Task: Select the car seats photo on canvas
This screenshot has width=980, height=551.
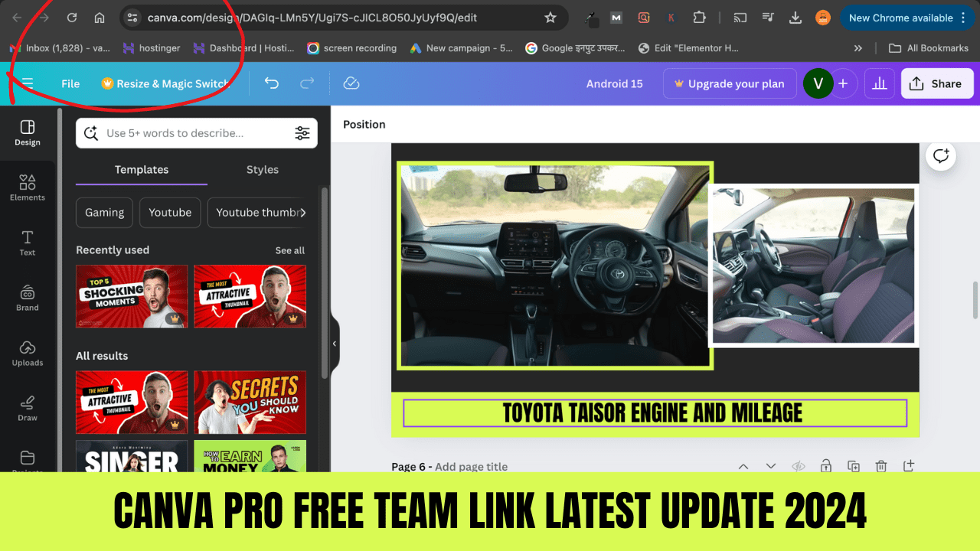Action: click(813, 265)
